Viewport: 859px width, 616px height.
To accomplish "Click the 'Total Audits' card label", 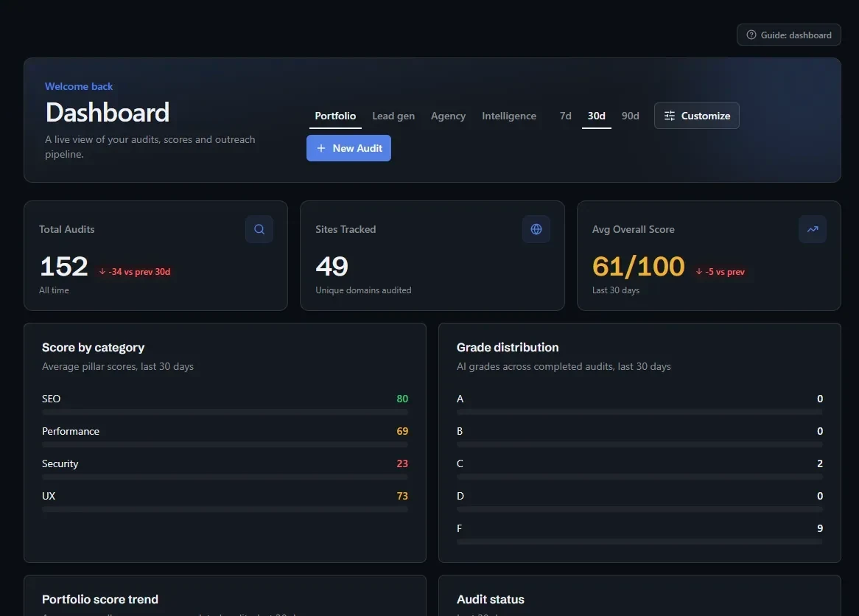I will pos(67,229).
